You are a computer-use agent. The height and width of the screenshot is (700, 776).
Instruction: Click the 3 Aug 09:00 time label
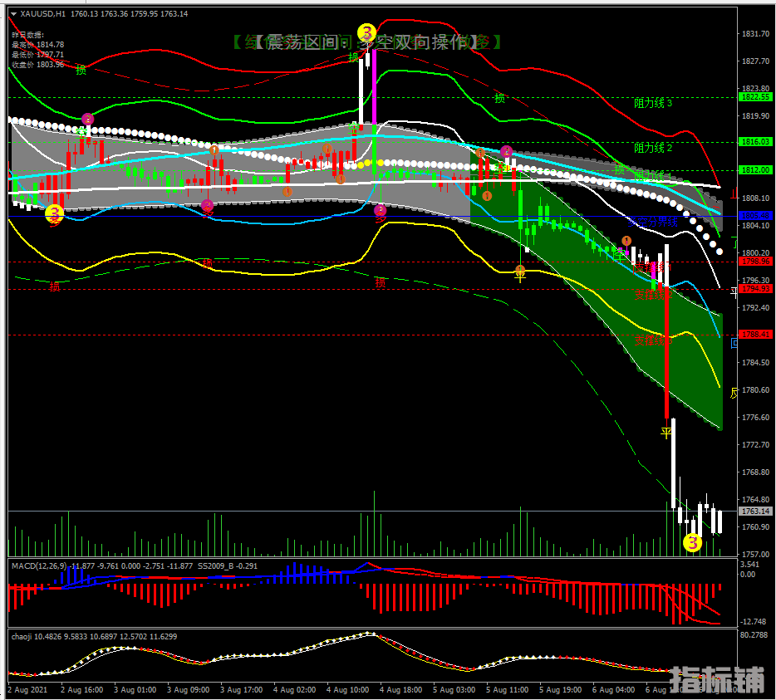tap(188, 689)
